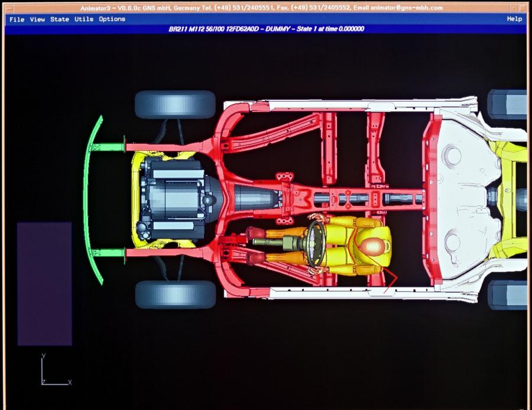Click the 'BR211 M112 56/100 12FD62A0D - DUMMY' status line
Viewport: 532px width, 410px height.
click(266, 29)
